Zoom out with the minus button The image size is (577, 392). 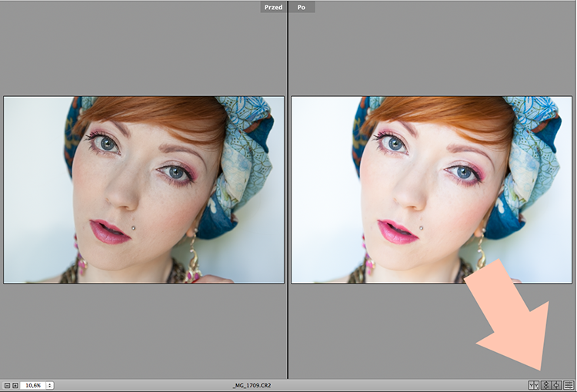(7, 385)
